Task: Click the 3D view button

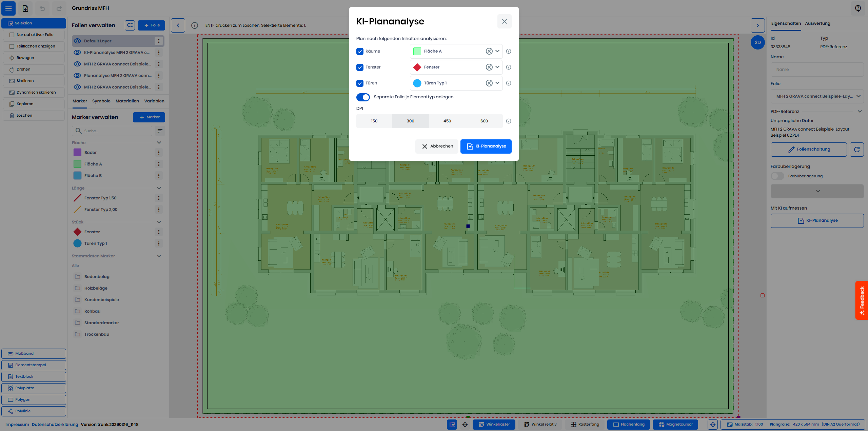Action: [x=757, y=42]
